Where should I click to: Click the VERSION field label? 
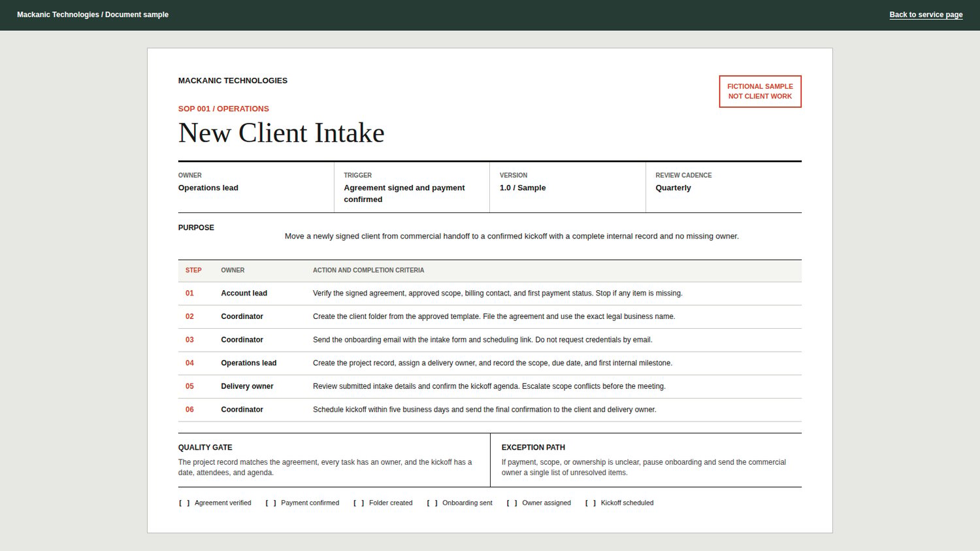(514, 175)
